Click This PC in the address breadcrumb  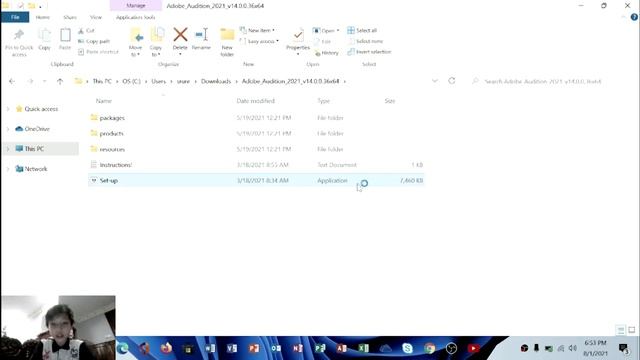(102, 81)
